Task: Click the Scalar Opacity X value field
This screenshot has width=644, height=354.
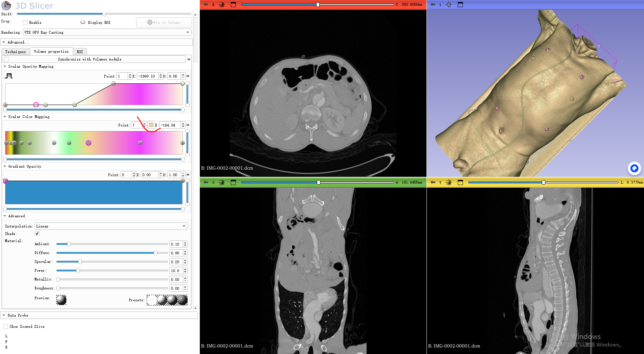Action: [x=148, y=76]
